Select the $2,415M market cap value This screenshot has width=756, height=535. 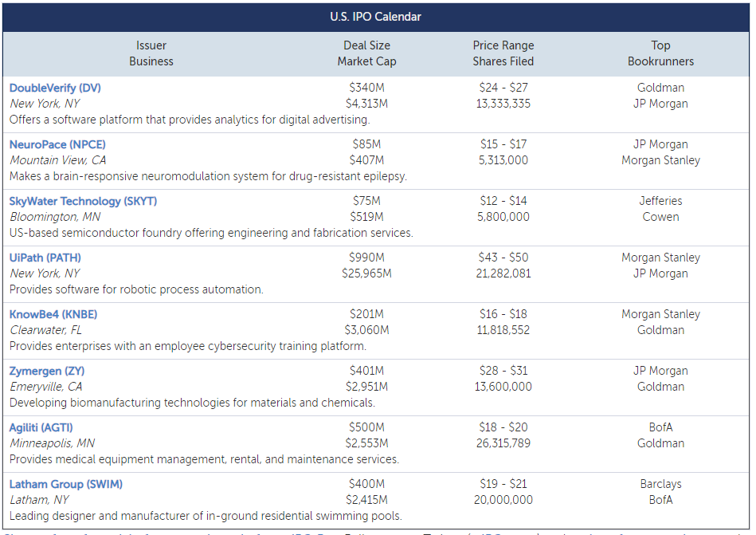click(367, 500)
